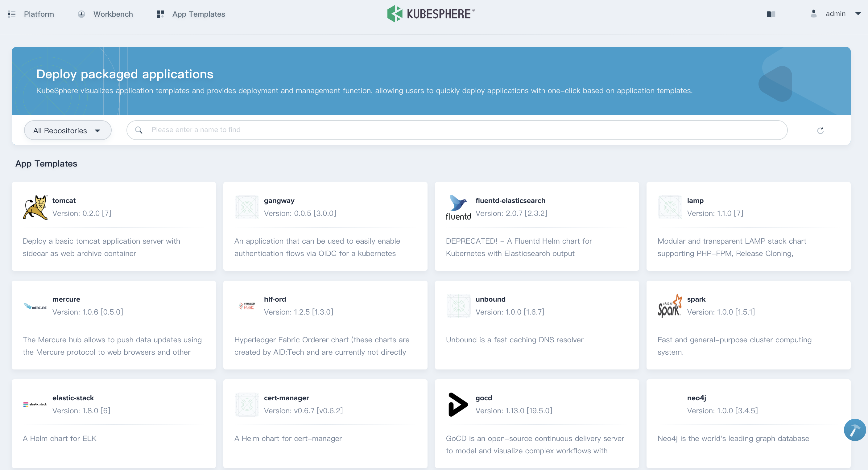Click the lamp placeholder icon
This screenshot has height=470, width=868.
(x=670, y=207)
